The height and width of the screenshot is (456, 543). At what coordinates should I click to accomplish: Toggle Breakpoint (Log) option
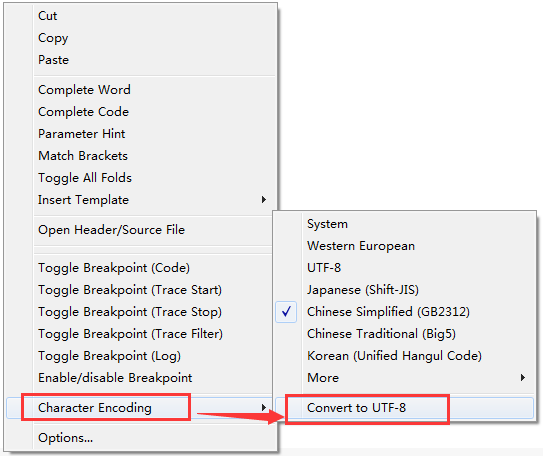(x=140, y=356)
